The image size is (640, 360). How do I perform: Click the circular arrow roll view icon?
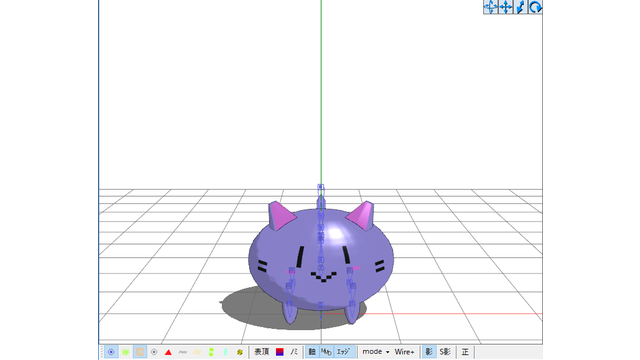[x=535, y=7]
